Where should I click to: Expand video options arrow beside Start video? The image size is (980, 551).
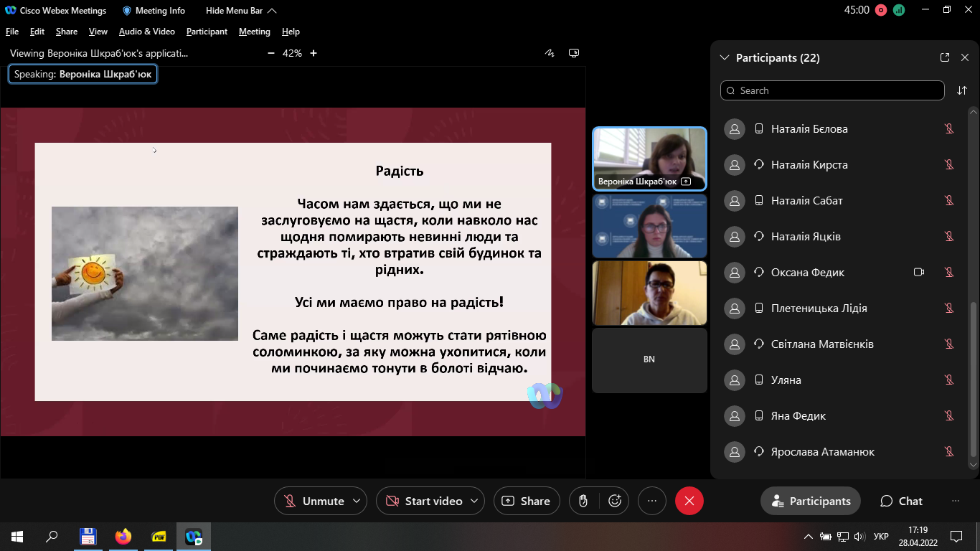coord(474,501)
